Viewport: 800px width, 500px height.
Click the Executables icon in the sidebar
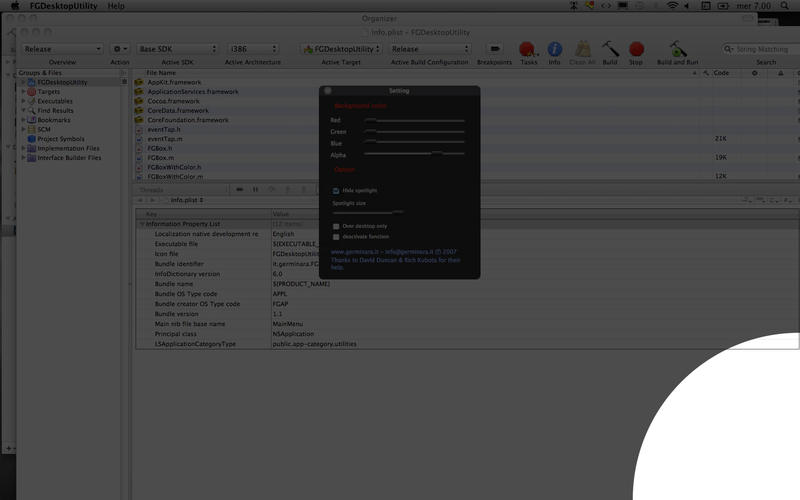pos(32,101)
